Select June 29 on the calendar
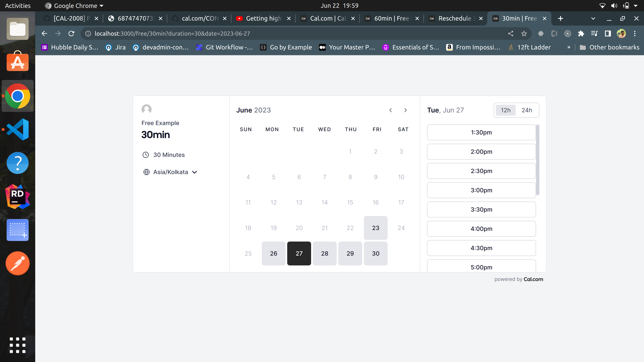This screenshot has height=362, width=644. [x=350, y=253]
